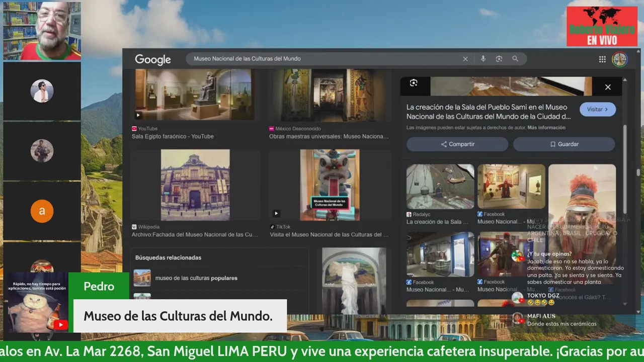Open search by image lens icon
The height and width of the screenshot is (362, 644).
coord(499,59)
